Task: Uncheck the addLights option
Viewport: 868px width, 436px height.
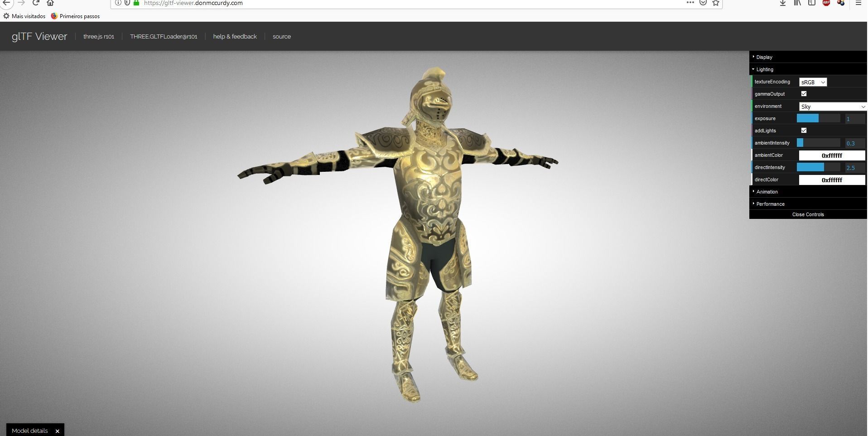Action: (x=804, y=130)
